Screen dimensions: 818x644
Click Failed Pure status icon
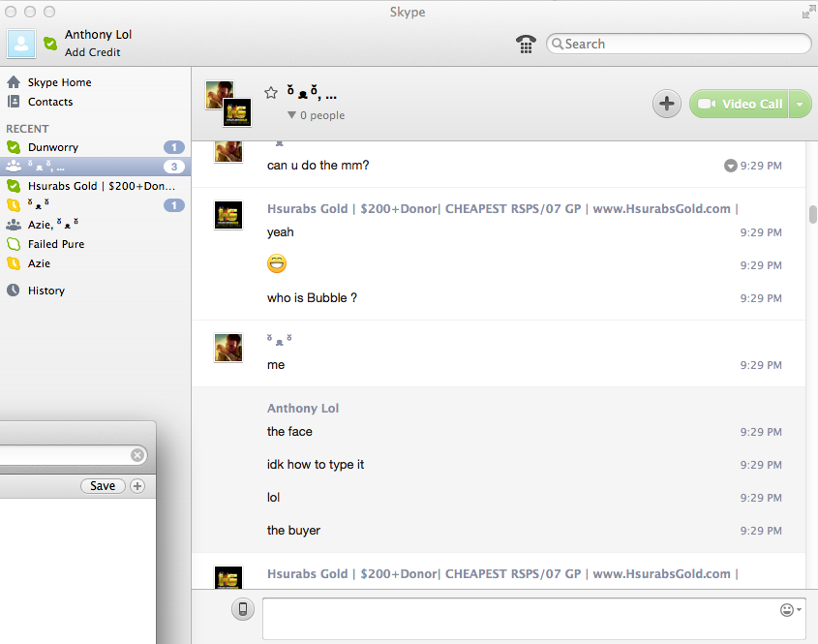[x=14, y=244]
